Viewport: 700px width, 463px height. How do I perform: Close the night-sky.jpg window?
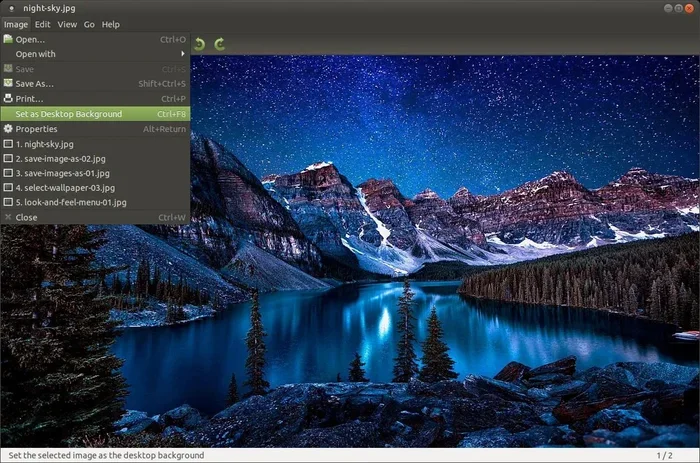click(x=689, y=8)
